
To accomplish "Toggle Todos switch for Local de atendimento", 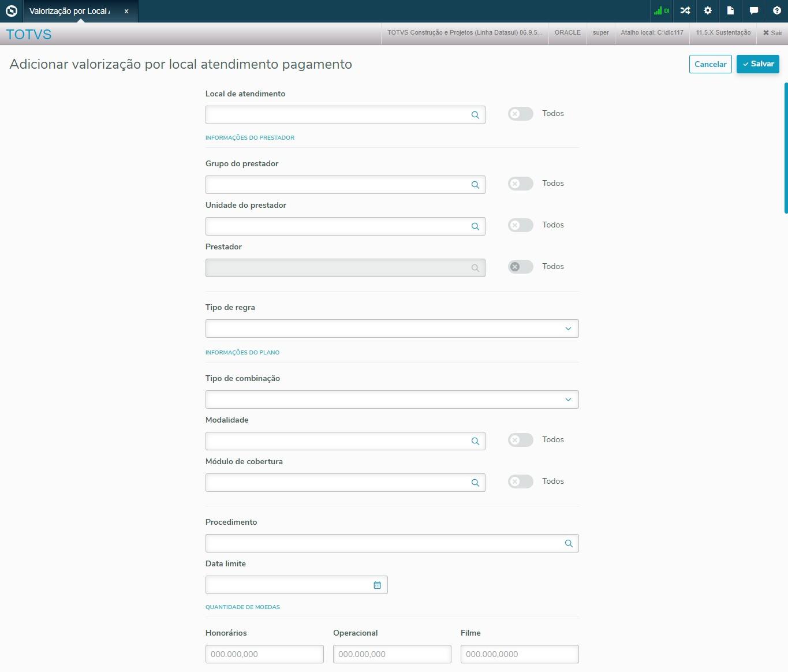I will (x=520, y=114).
